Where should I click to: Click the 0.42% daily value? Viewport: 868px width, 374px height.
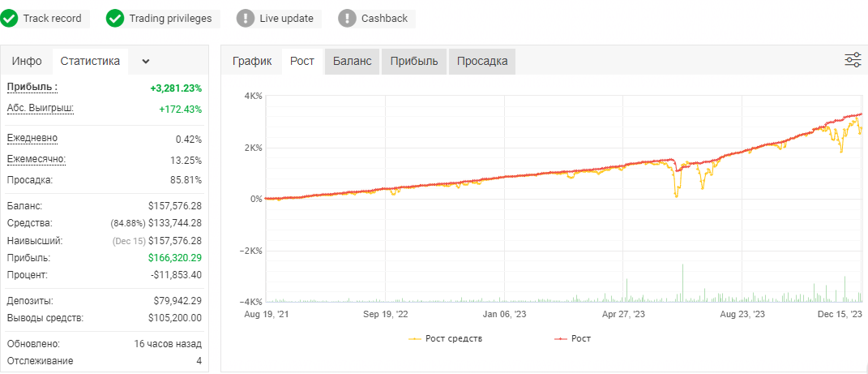pos(189,139)
